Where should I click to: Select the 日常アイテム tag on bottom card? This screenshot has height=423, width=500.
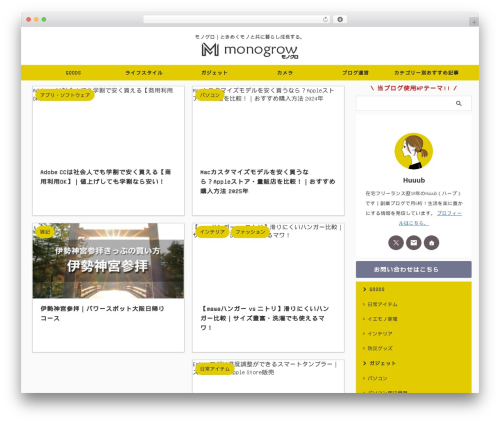pyautogui.click(x=215, y=369)
